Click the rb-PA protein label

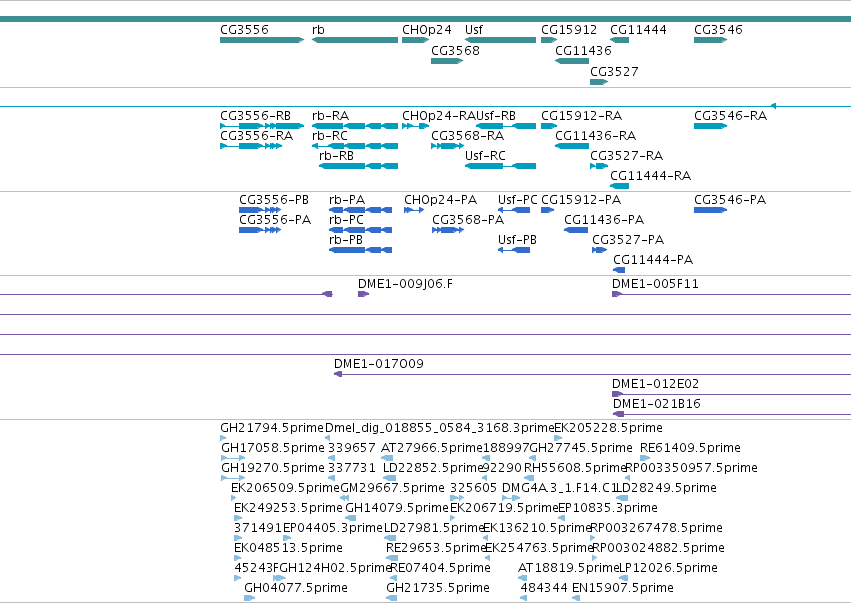click(347, 200)
